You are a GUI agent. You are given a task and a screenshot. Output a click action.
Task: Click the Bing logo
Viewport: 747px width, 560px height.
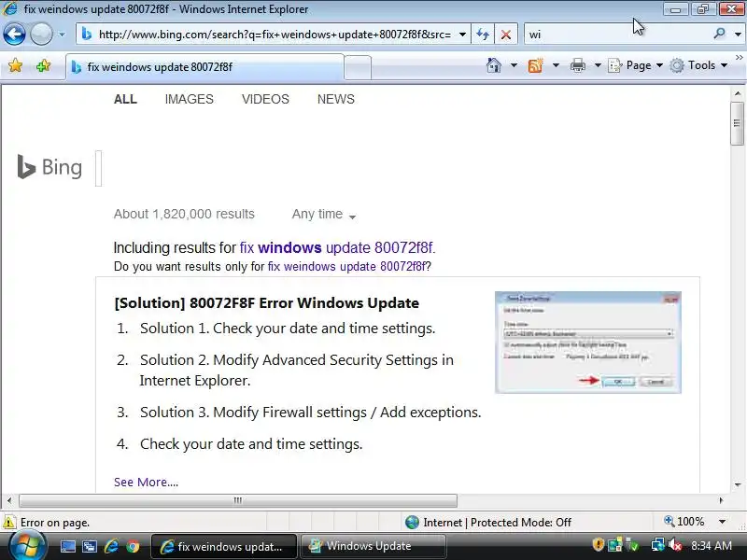point(49,167)
